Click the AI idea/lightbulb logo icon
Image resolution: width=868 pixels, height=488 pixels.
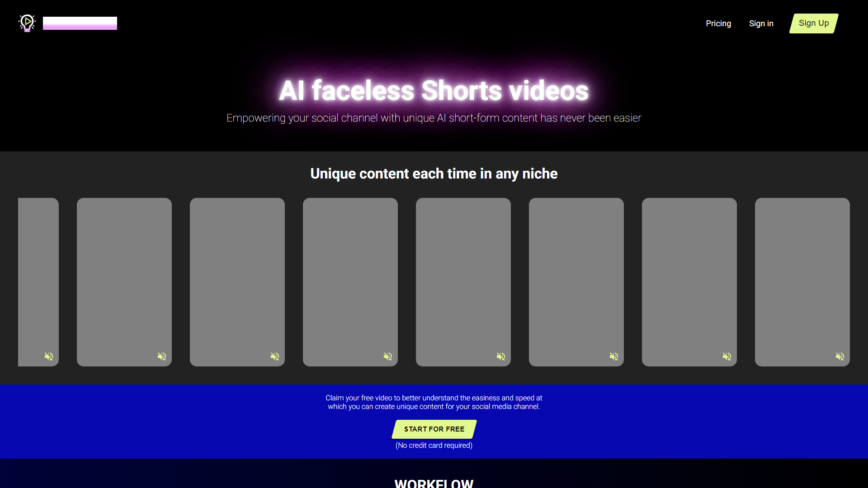[x=28, y=23]
